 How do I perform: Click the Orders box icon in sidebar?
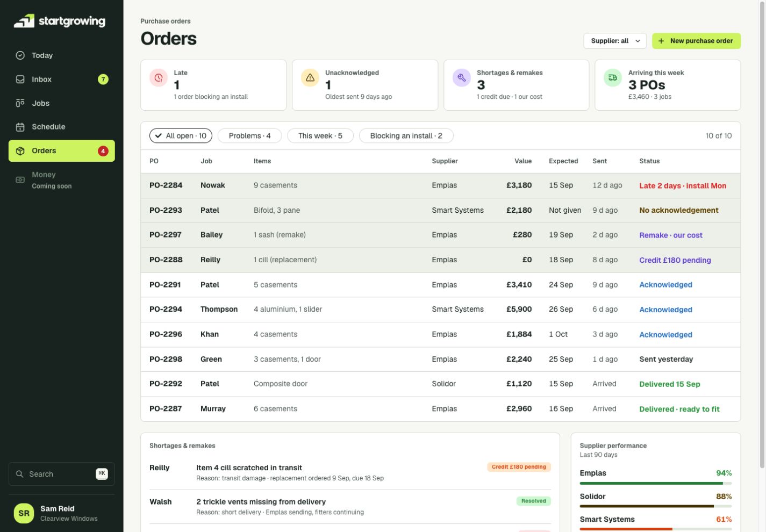click(20, 151)
